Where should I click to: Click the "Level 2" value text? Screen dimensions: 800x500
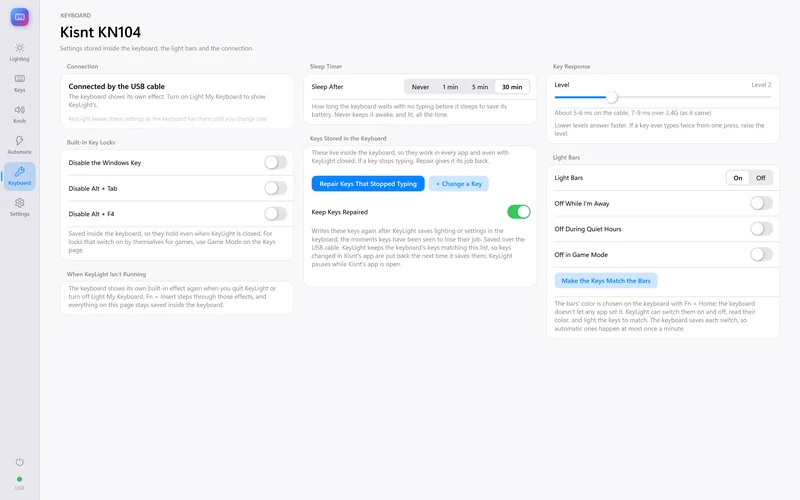click(x=761, y=85)
